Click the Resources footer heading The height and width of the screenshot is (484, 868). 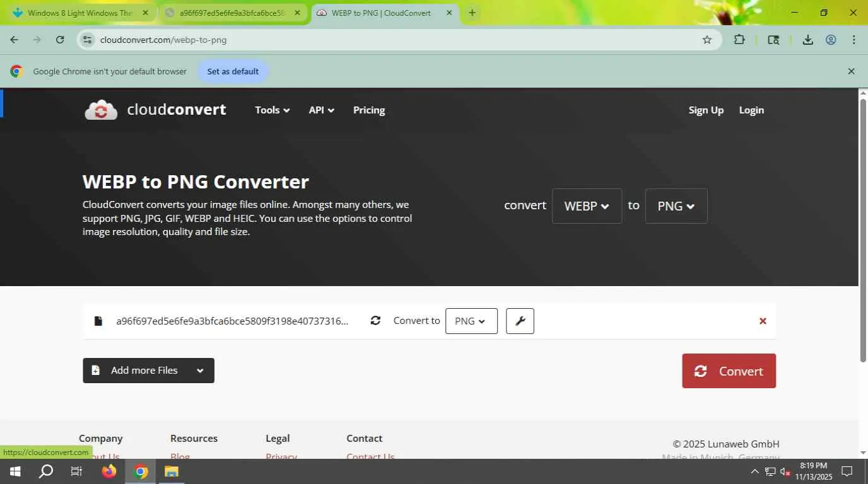194,438
